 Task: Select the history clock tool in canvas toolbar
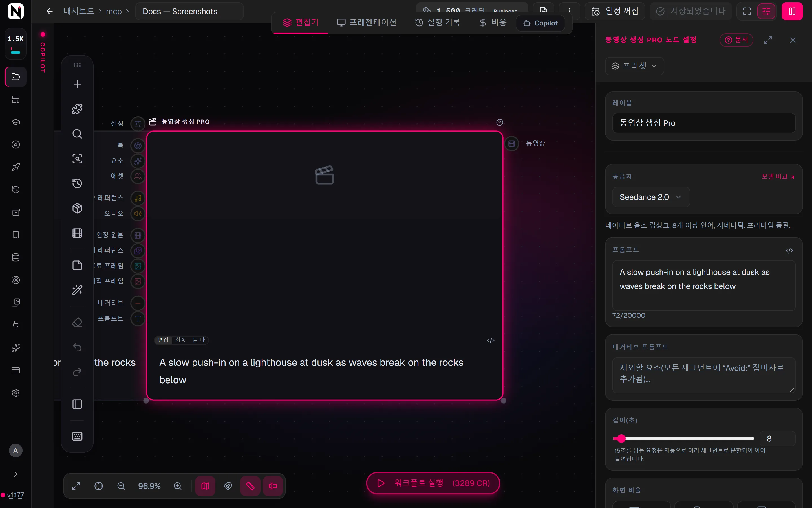point(77,183)
